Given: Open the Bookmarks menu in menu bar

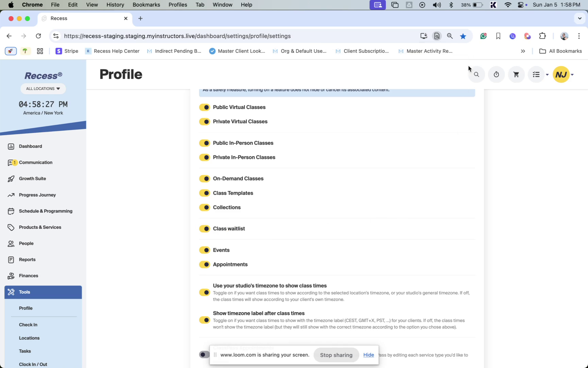Looking at the screenshot, I should point(146,5).
